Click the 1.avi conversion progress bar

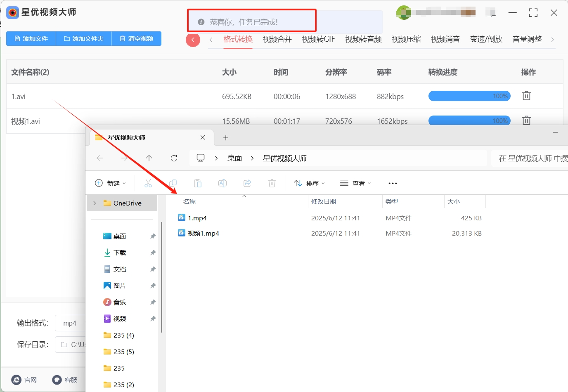point(469,96)
